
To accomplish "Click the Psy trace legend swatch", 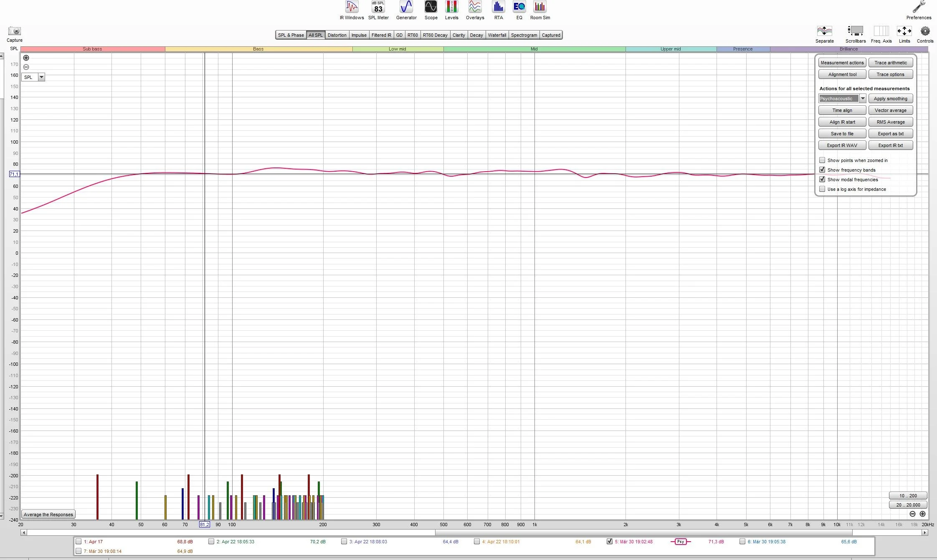I will point(681,542).
